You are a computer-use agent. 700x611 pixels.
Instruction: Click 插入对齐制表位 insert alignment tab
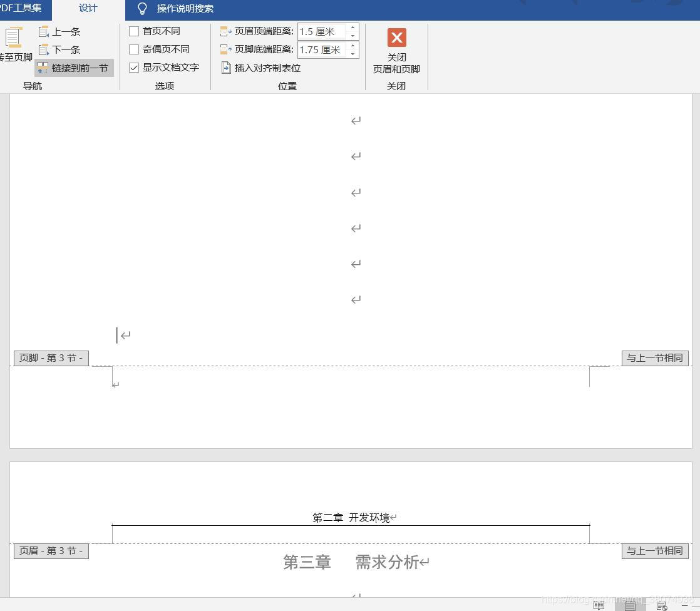(261, 68)
